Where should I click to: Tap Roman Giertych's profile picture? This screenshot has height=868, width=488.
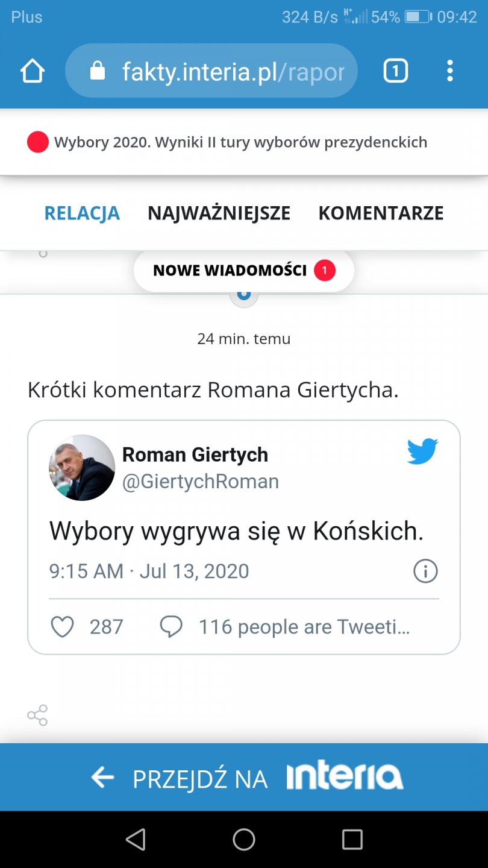(82, 468)
